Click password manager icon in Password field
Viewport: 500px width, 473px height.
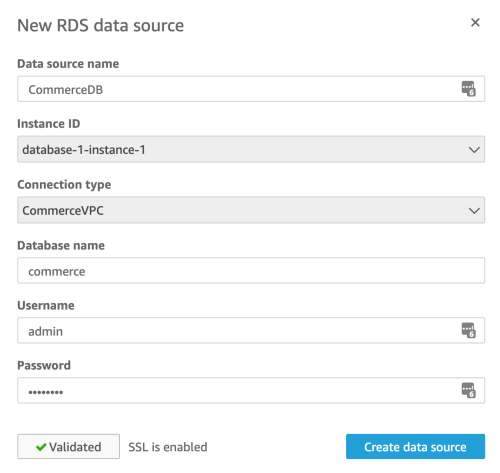click(x=468, y=390)
